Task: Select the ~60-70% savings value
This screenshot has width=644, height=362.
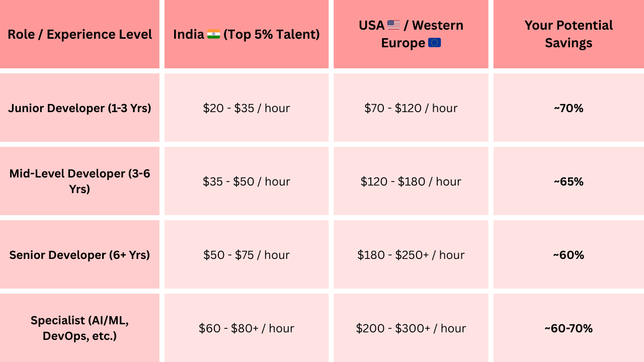Action: click(569, 328)
